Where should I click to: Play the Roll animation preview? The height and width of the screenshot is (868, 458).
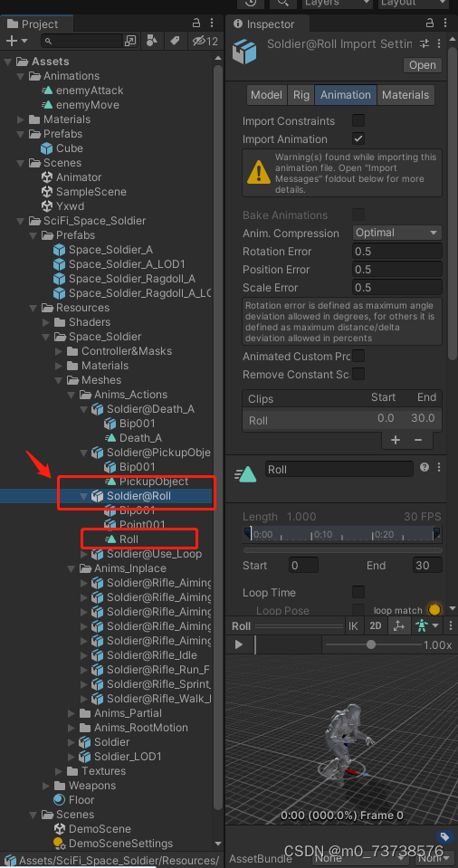239,644
